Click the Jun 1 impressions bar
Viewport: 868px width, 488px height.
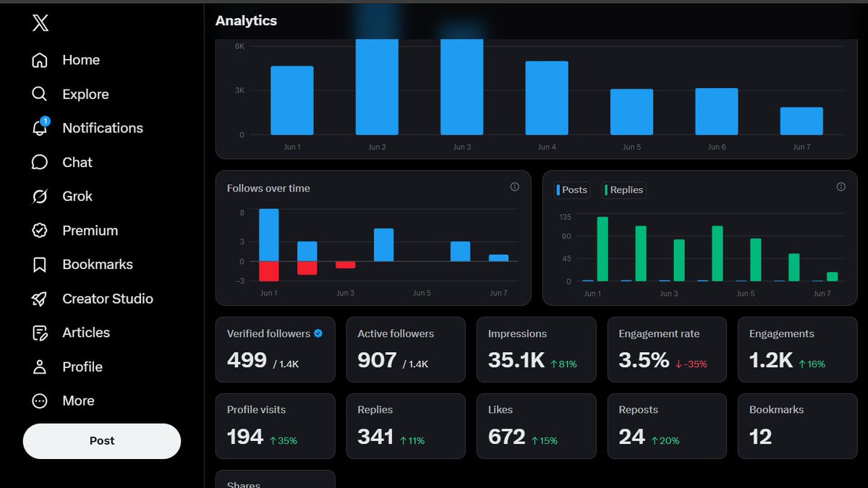[292, 100]
